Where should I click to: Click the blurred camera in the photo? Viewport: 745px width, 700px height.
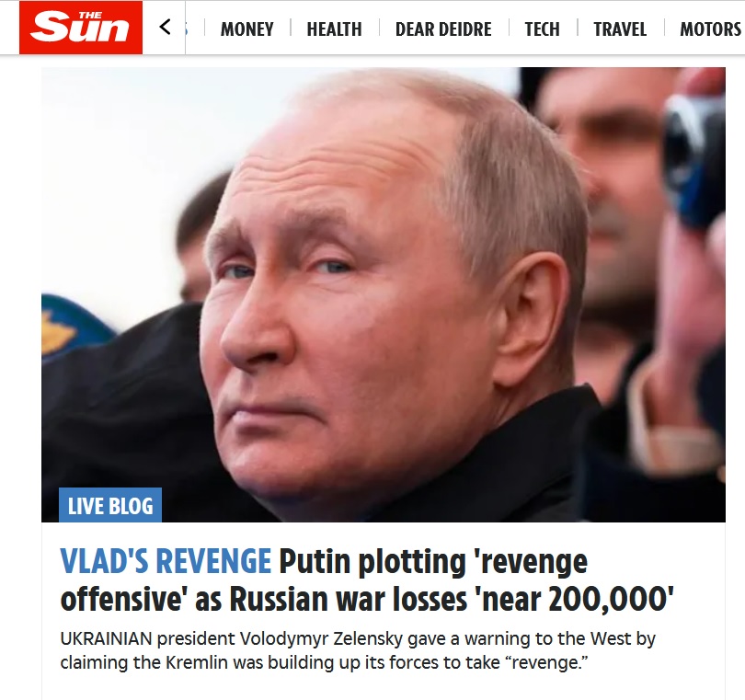pyautogui.click(x=693, y=159)
